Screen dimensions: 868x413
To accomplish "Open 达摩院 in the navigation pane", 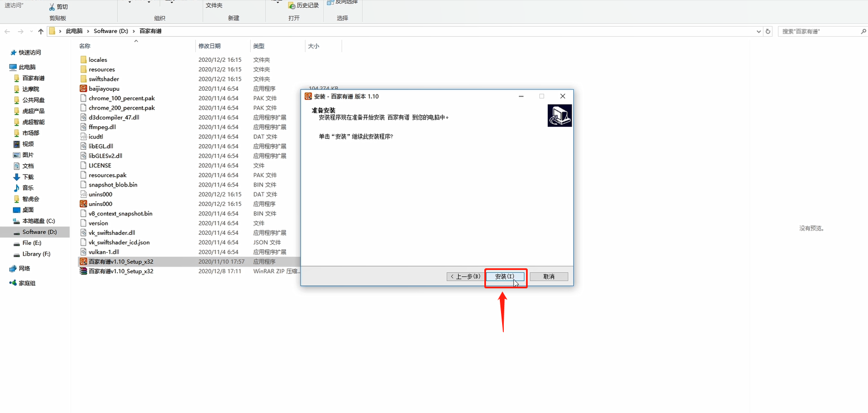I will coord(30,89).
